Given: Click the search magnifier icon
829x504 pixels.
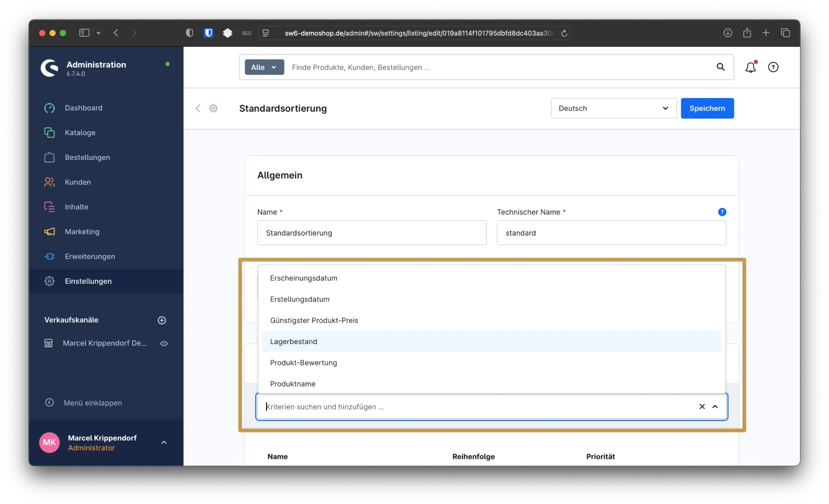Looking at the screenshot, I should point(721,67).
